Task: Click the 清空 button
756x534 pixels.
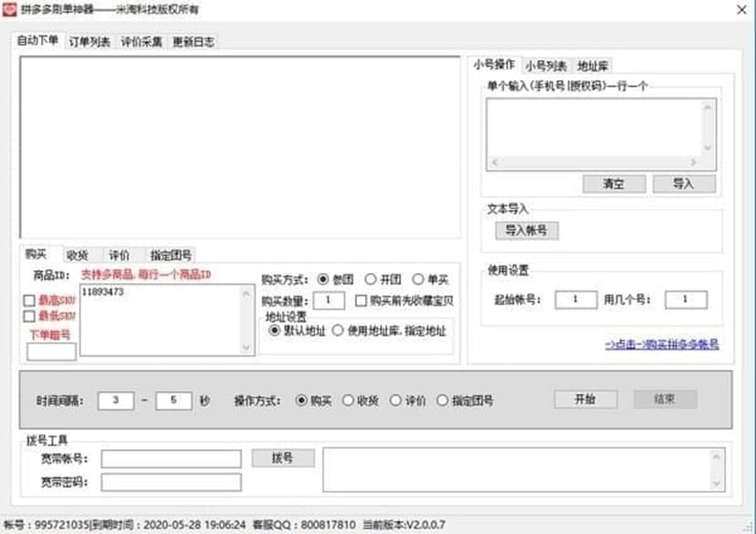Action: (x=614, y=183)
